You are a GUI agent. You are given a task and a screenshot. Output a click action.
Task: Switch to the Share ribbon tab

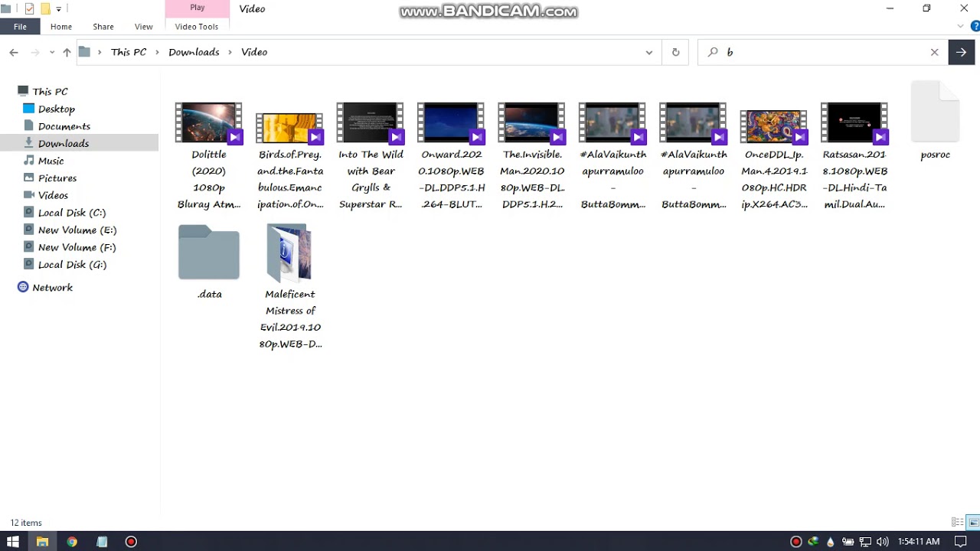[x=103, y=26]
